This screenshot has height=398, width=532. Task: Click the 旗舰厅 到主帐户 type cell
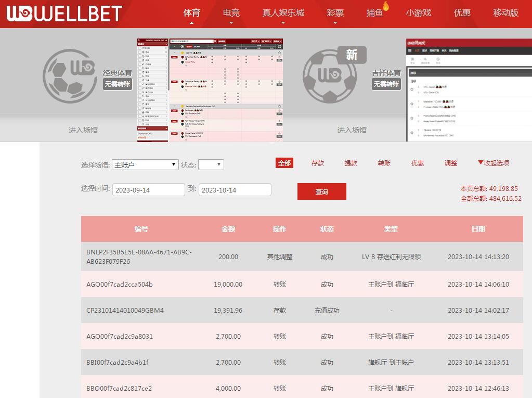point(391,363)
